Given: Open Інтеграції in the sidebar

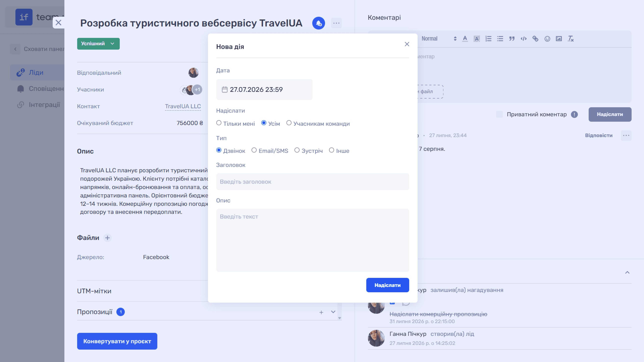Looking at the screenshot, I should 39,105.
